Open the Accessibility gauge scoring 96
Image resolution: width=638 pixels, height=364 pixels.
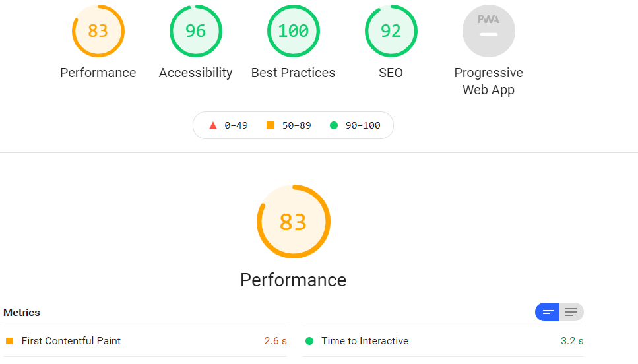click(x=196, y=31)
